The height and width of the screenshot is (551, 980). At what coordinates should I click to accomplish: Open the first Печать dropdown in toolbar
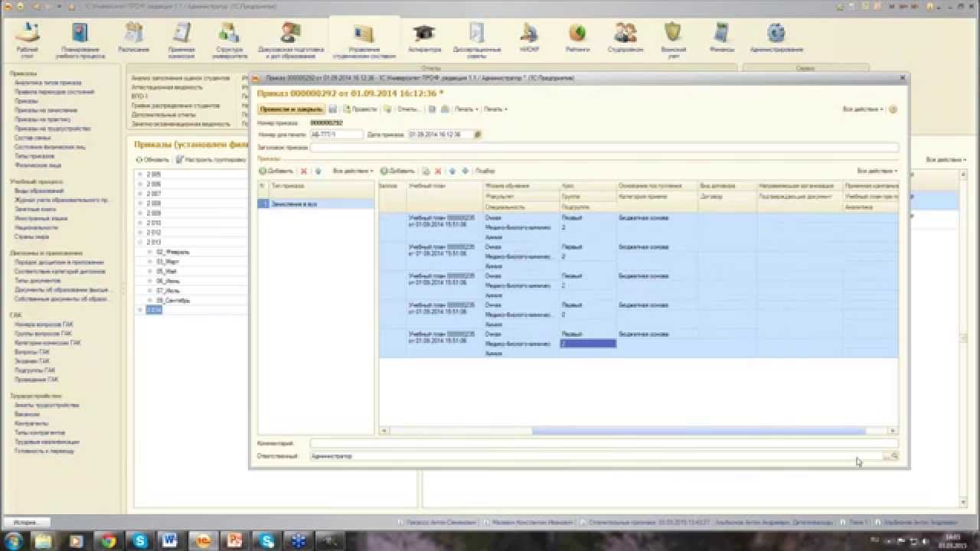[465, 109]
